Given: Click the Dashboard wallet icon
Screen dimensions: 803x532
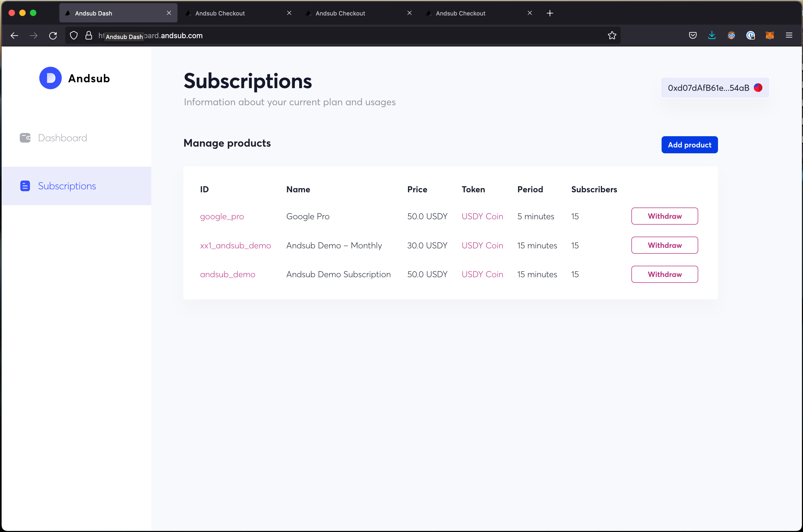Looking at the screenshot, I should tap(25, 138).
